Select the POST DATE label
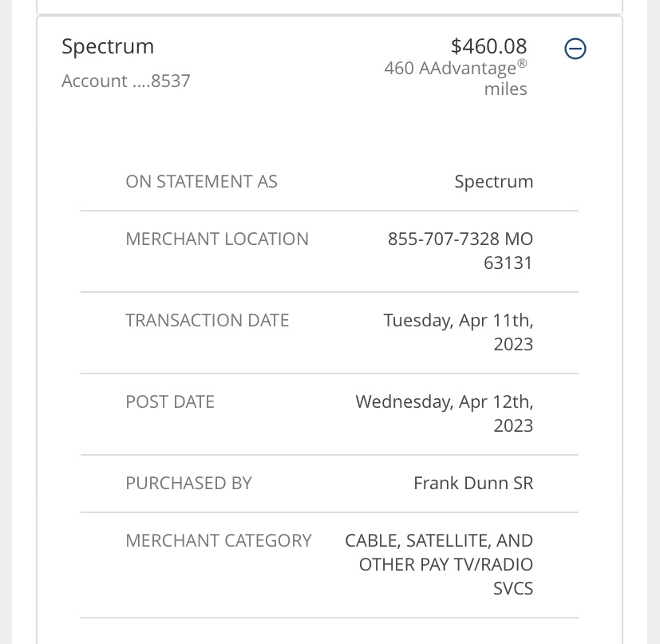The image size is (660, 644). pos(170,401)
